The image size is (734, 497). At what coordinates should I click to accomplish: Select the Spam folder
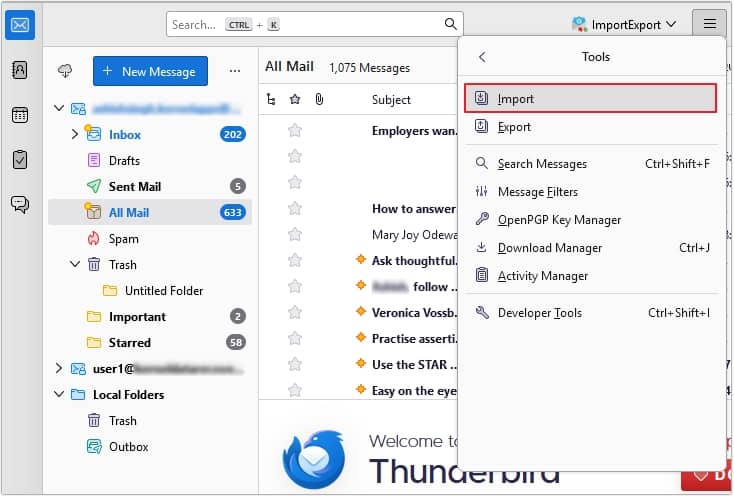click(x=150, y=239)
